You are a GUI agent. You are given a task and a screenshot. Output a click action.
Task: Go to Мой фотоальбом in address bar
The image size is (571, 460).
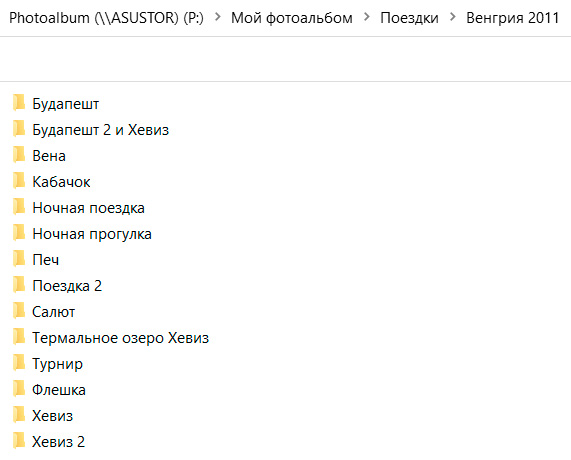pos(292,17)
